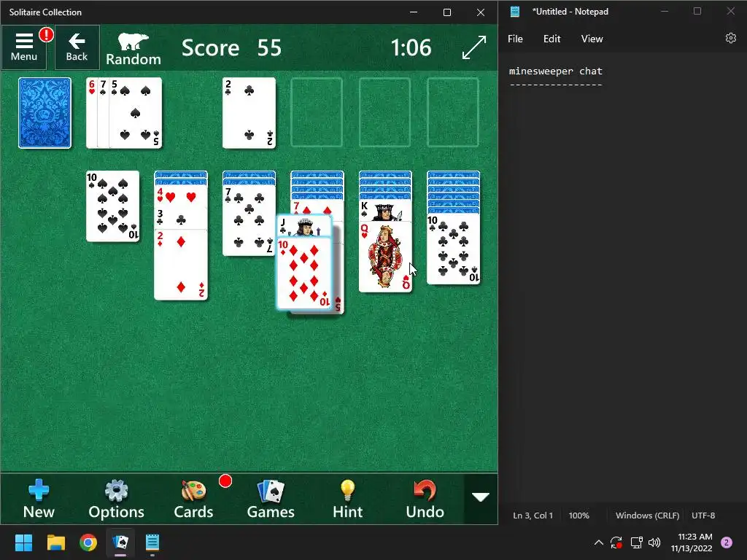Select the 2 of diamonds card

181,265
